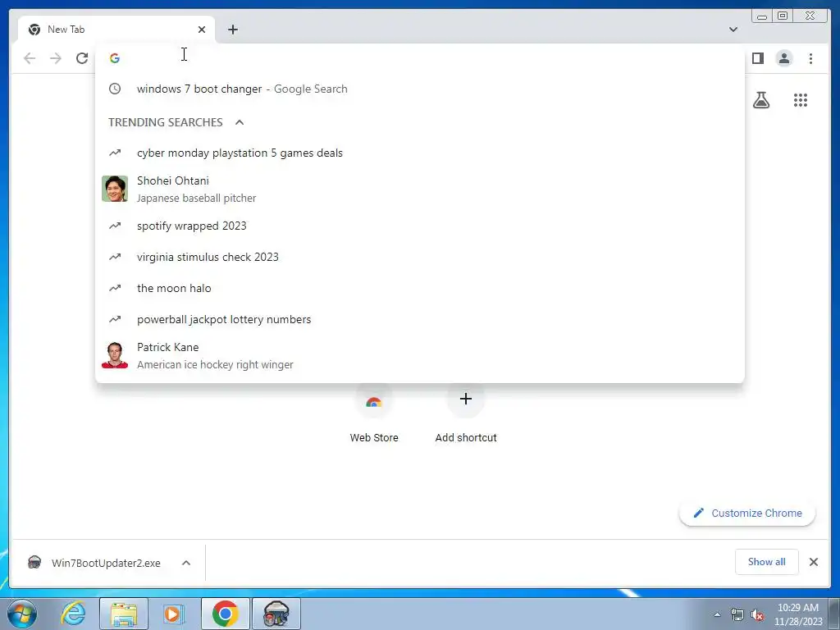Image resolution: width=840 pixels, height=630 pixels.
Task: Select the Shohei Ohtani suggestion
Action: (419, 189)
